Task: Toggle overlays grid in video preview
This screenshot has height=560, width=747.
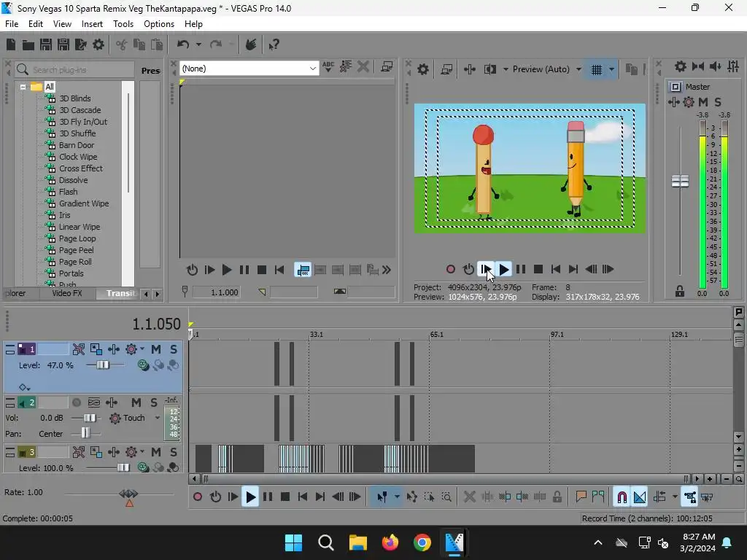Action: [x=597, y=69]
